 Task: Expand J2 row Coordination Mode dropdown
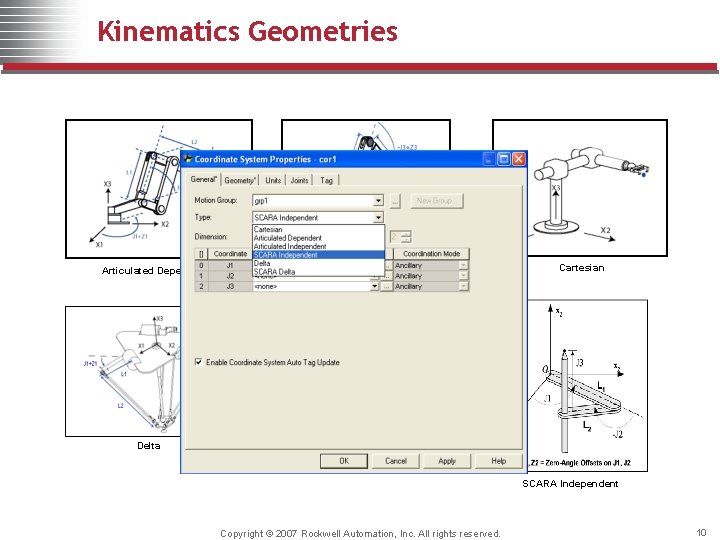coord(463,276)
